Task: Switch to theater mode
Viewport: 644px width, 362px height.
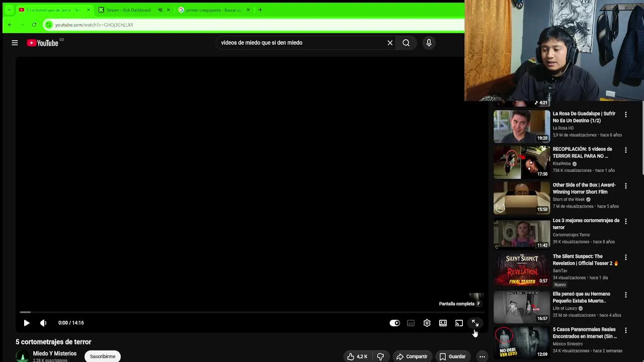Action: pos(443,323)
